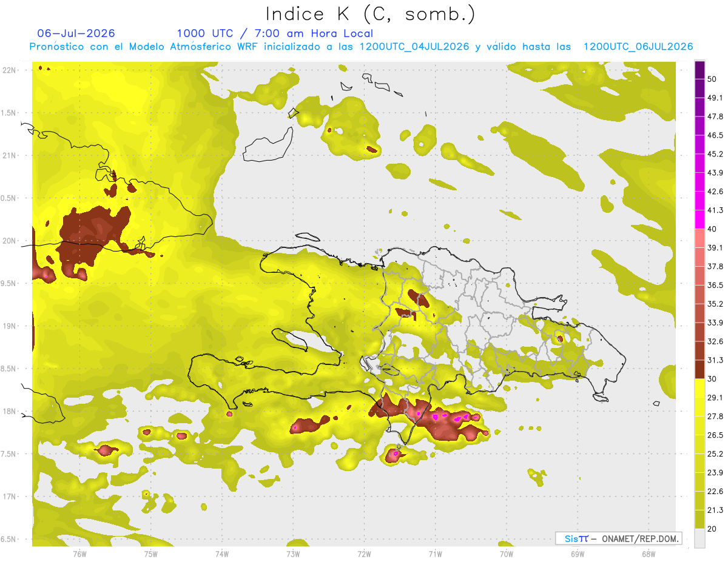The image size is (728, 562).
Task: Click the '22.6' colorbar value
Action: click(x=715, y=491)
